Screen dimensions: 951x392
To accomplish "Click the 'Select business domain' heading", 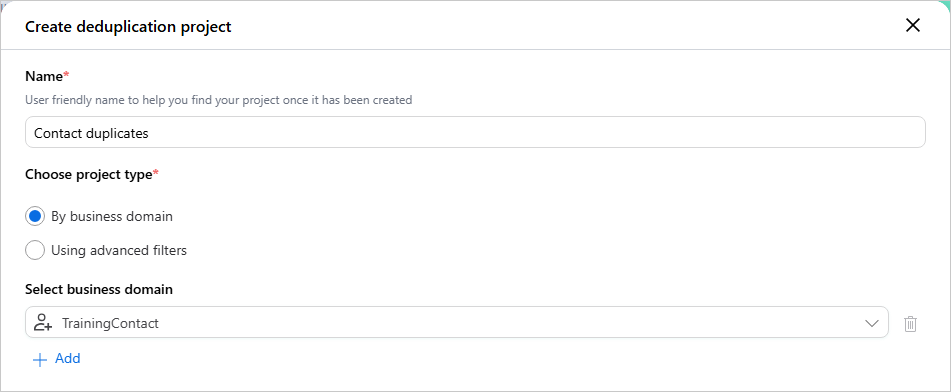I will 99,289.
